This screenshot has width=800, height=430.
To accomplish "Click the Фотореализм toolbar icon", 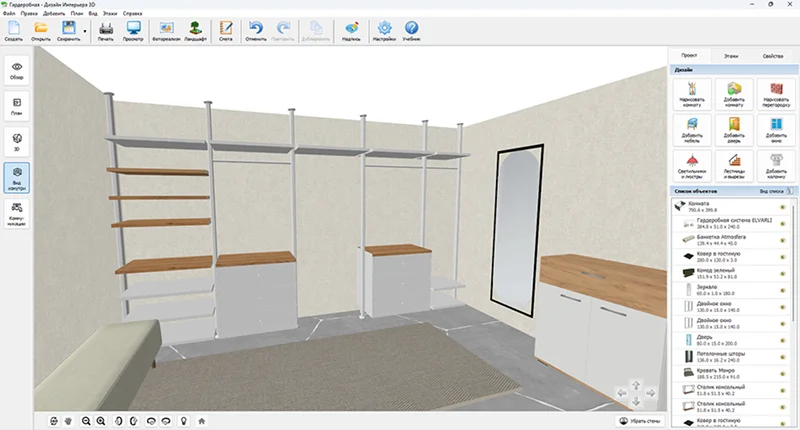I will click(165, 30).
